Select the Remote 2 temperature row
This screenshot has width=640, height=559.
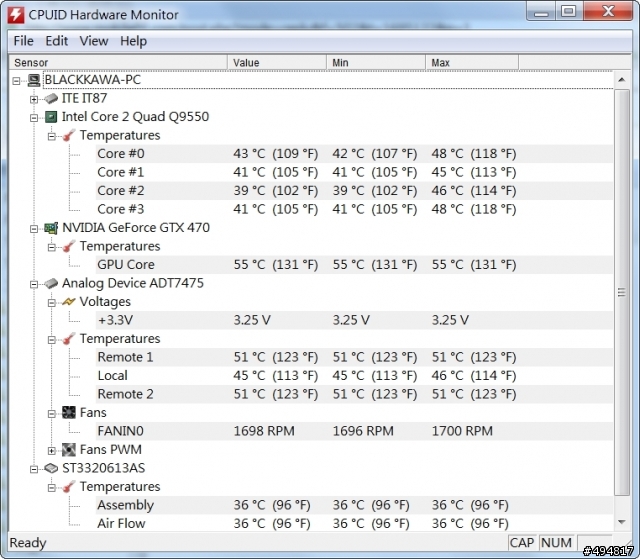pos(354,394)
